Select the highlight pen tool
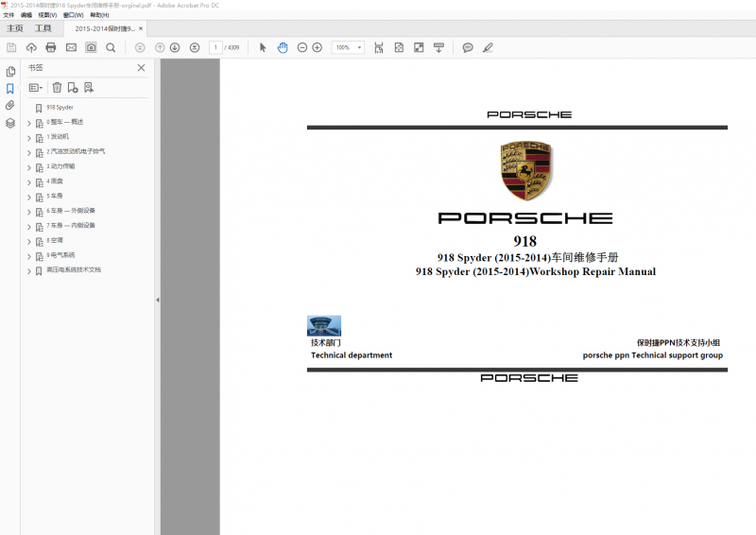Viewport: 756px width, 535px height. coord(488,47)
